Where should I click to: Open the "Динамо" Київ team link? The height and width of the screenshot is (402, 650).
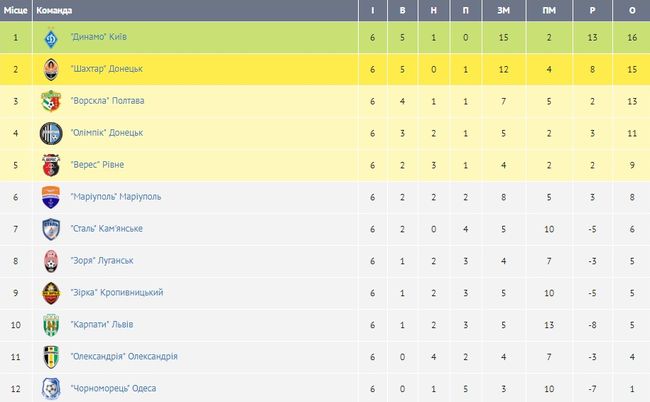(99, 37)
